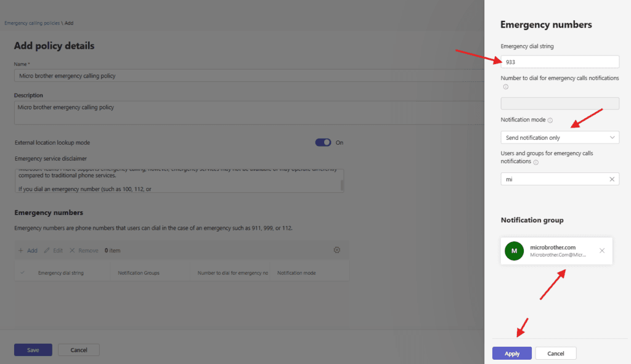The height and width of the screenshot is (364, 631).
Task: Click the disclaimer text box scrollbar
Action: [342, 185]
